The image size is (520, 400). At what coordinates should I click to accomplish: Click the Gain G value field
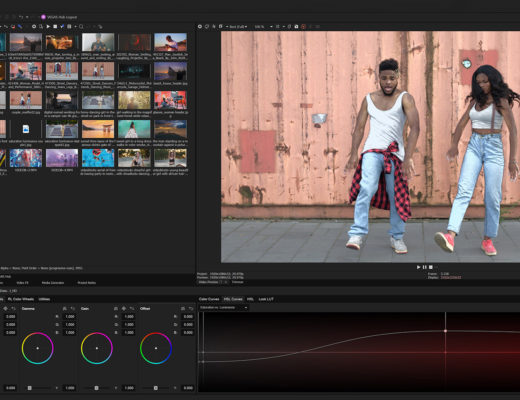[x=129, y=325]
